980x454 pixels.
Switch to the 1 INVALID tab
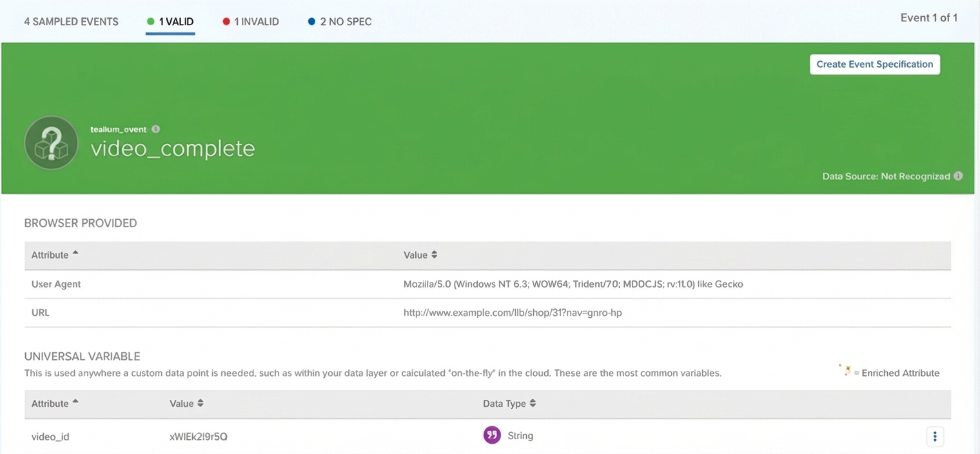pyautogui.click(x=251, y=21)
